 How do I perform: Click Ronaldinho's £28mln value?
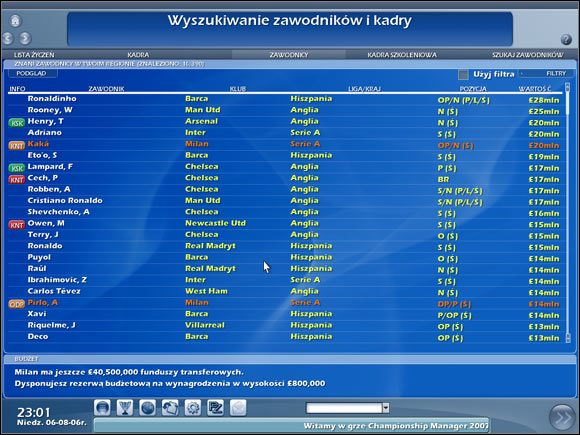click(x=544, y=100)
